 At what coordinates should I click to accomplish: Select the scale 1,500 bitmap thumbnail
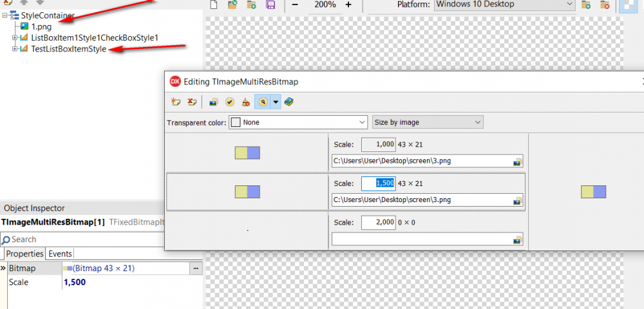(x=247, y=192)
